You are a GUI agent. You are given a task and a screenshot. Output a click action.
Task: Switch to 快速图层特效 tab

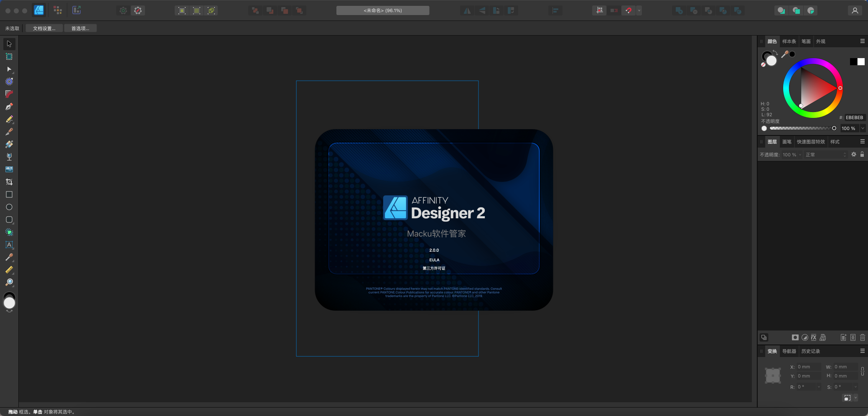[x=811, y=142]
